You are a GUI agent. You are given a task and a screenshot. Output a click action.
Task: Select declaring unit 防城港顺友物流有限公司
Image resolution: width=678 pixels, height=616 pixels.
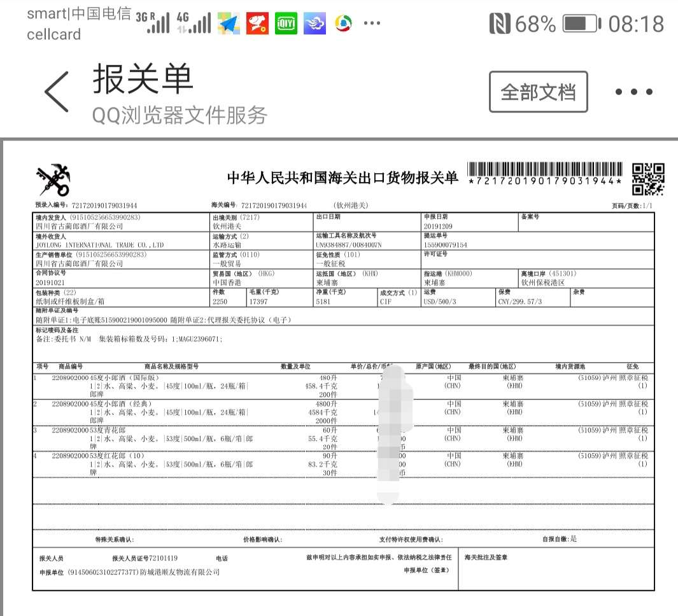point(180,572)
